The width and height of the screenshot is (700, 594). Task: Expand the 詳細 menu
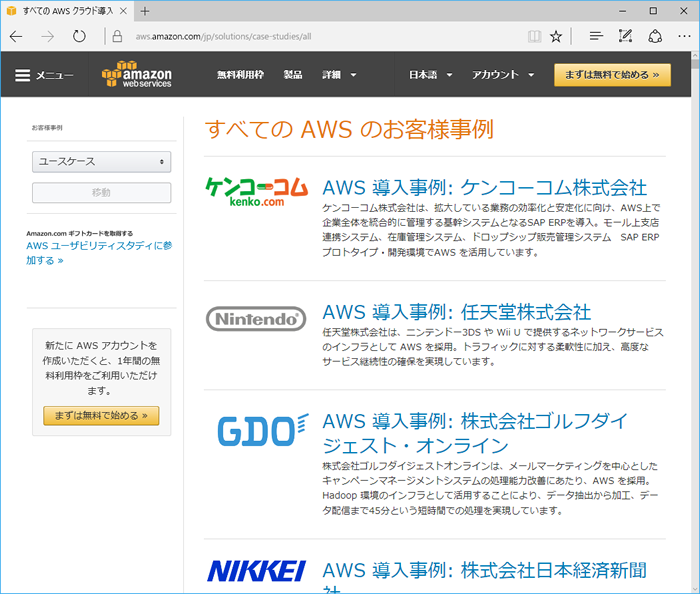click(339, 75)
